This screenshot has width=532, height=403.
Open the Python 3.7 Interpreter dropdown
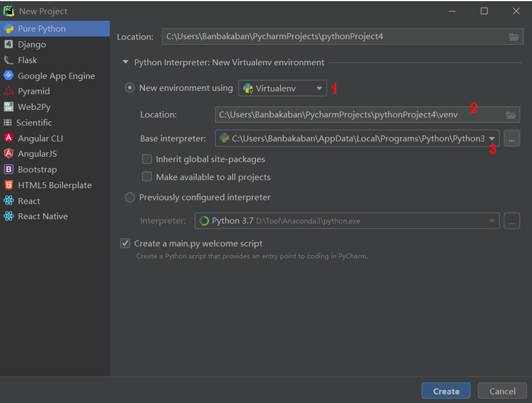(347, 220)
